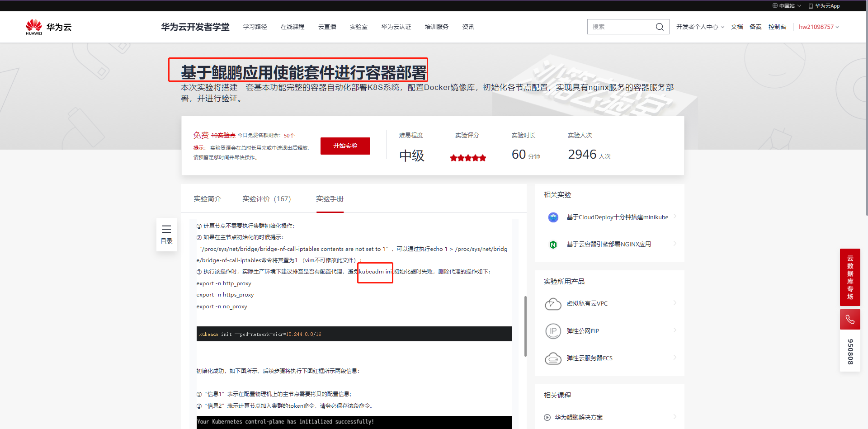This screenshot has width=868, height=429.
Task: Open the 华为云认证 menu item
Action: click(396, 27)
